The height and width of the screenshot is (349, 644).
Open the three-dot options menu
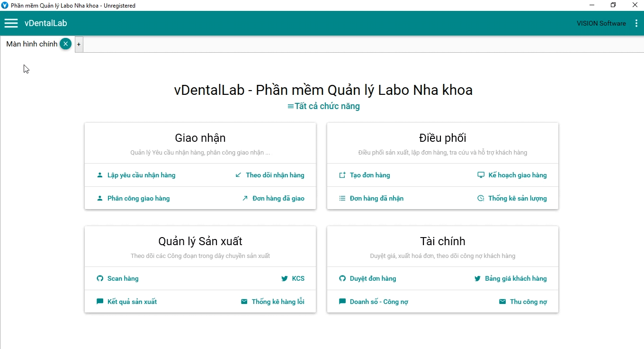[636, 23]
